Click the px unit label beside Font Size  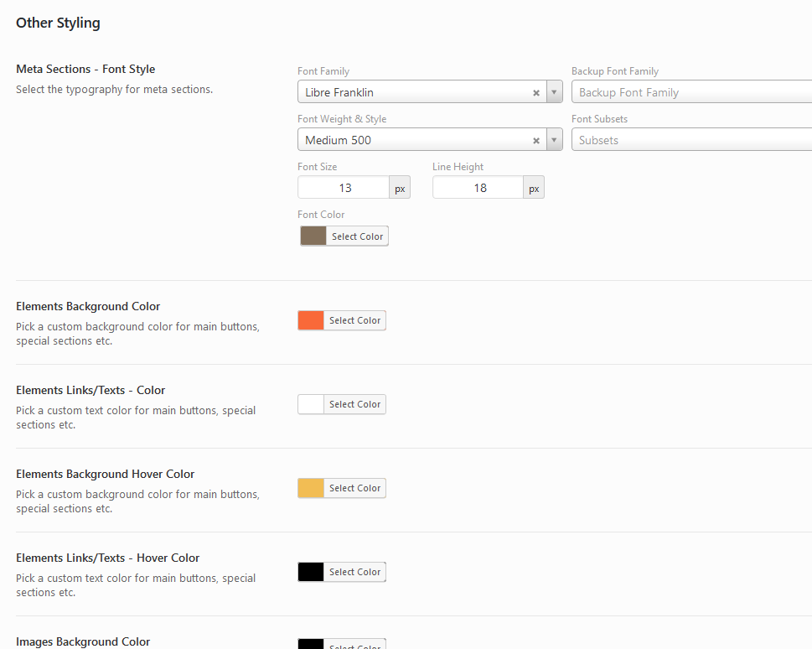[x=400, y=188]
